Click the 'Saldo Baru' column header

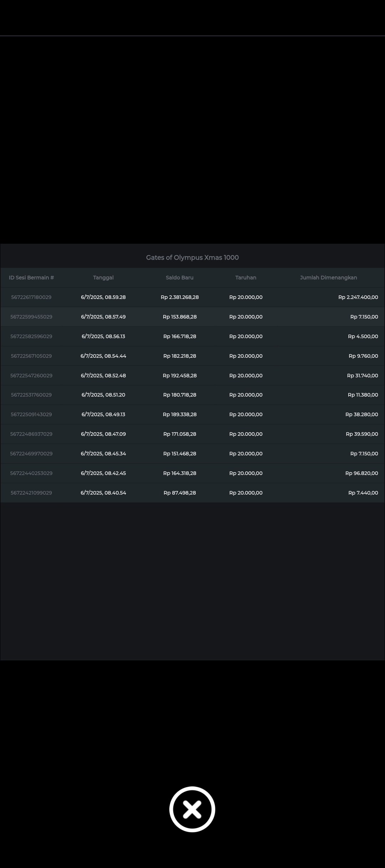(x=180, y=278)
